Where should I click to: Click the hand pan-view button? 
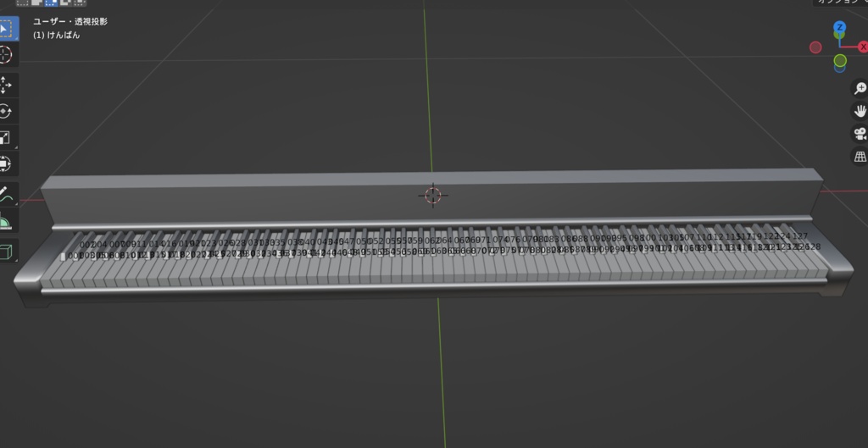pyautogui.click(x=860, y=111)
